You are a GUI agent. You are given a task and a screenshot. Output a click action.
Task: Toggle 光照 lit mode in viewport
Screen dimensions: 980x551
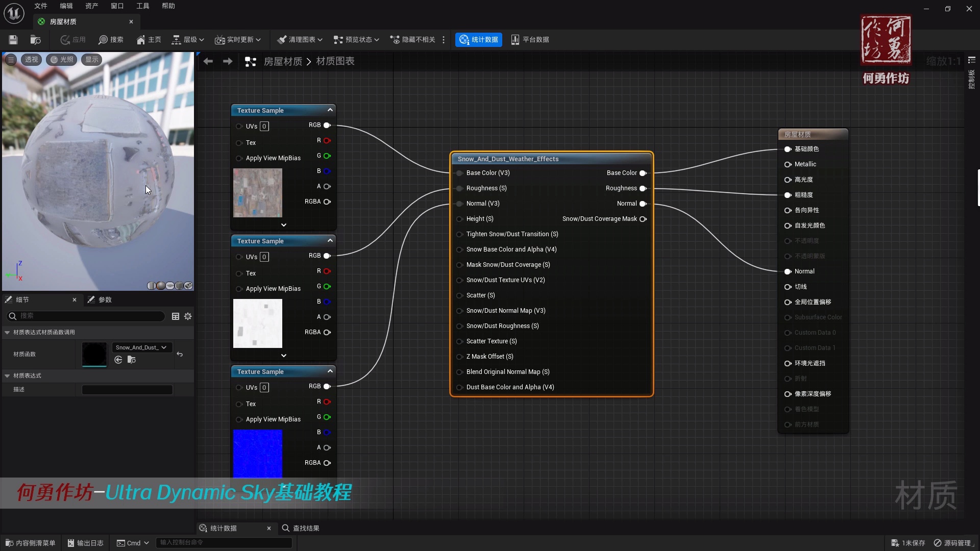62,60
